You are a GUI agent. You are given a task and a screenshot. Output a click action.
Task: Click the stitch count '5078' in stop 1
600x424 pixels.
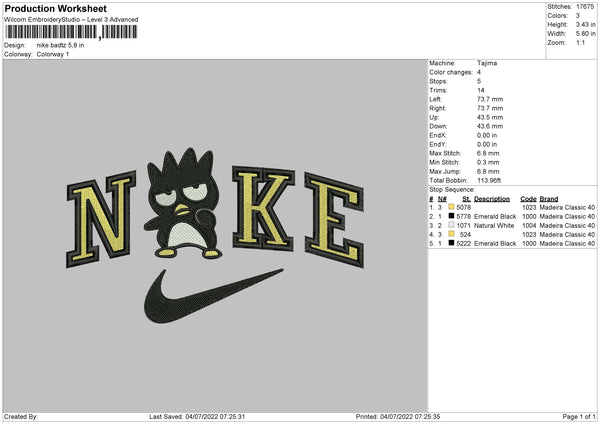point(464,207)
